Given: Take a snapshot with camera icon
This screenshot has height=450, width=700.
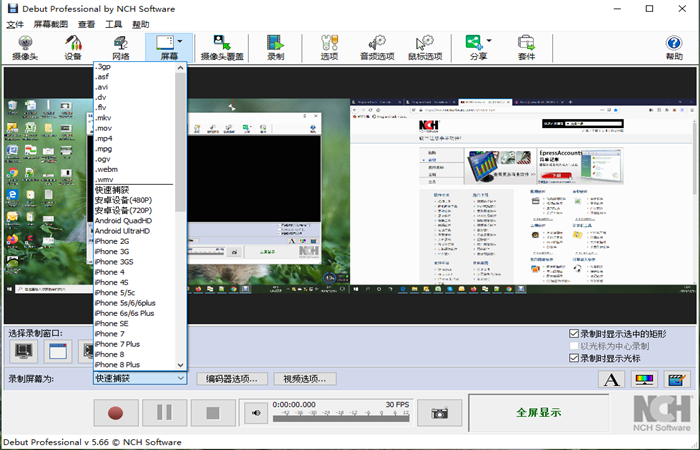Looking at the screenshot, I should 439,413.
